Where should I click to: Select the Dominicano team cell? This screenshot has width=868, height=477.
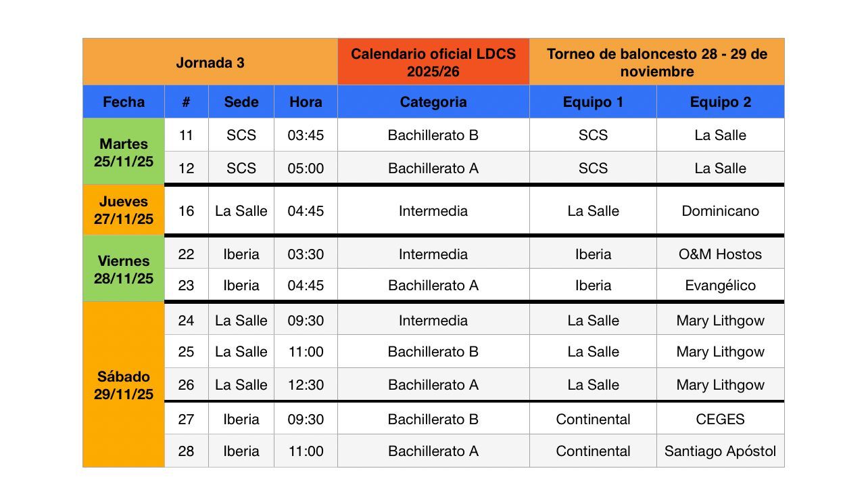tap(720, 211)
